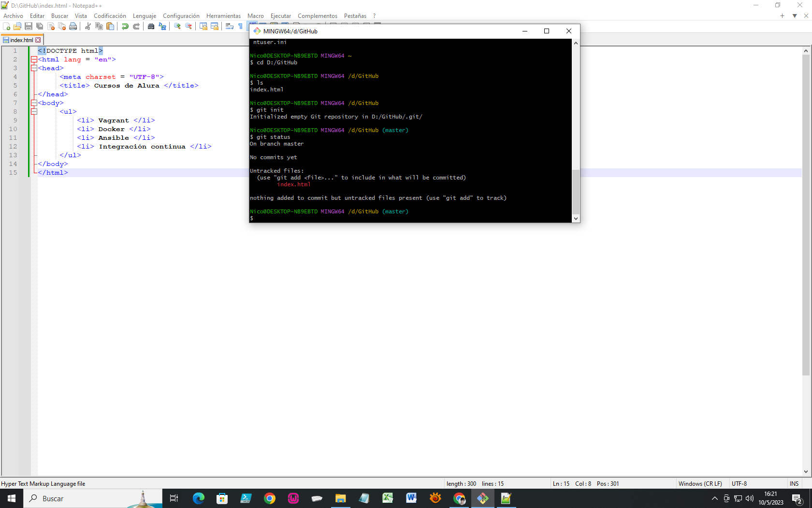This screenshot has height=508, width=812.
Task: Open the Lenguaje menu
Action: pos(145,16)
